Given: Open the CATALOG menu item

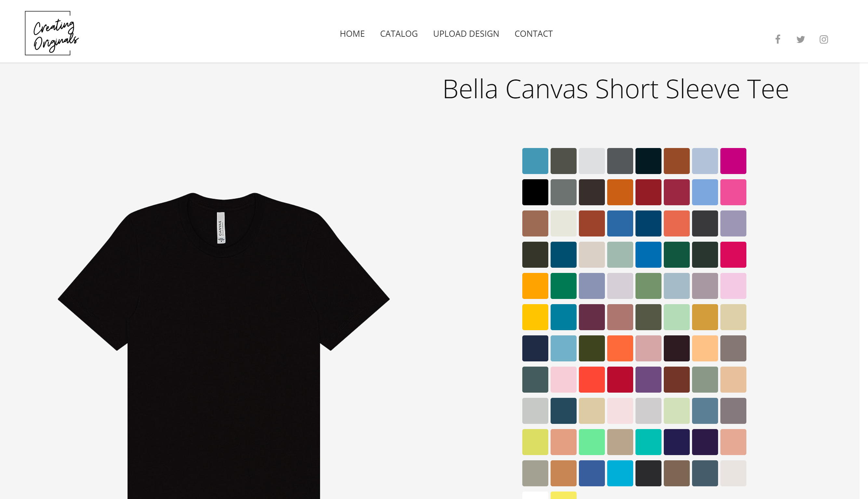Looking at the screenshot, I should pyautogui.click(x=399, y=34).
